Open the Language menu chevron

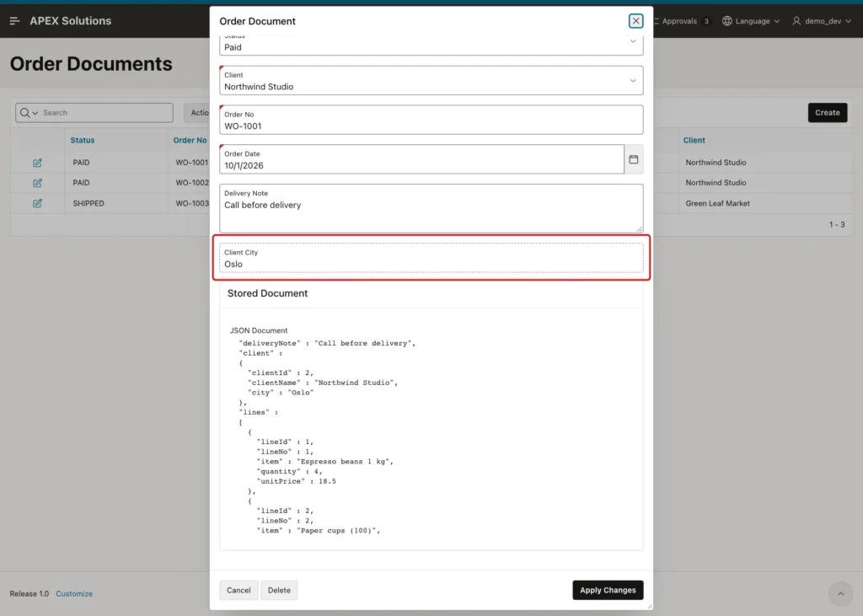(776, 21)
